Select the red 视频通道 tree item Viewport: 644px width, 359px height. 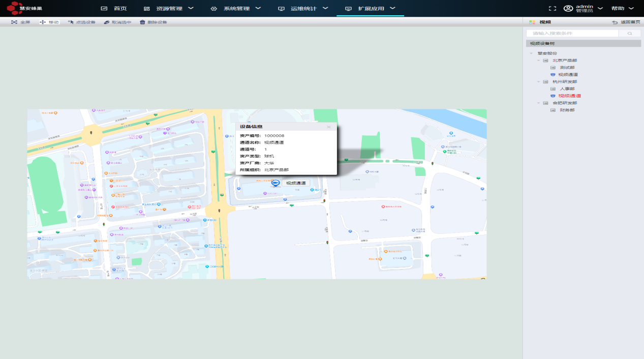[x=569, y=96]
